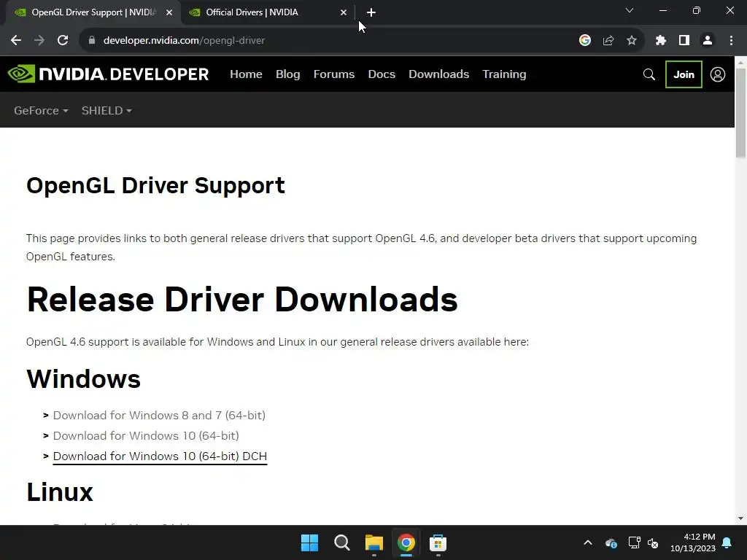Open the Google icon in the address bar
The image size is (747, 560).
click(585, 41)
